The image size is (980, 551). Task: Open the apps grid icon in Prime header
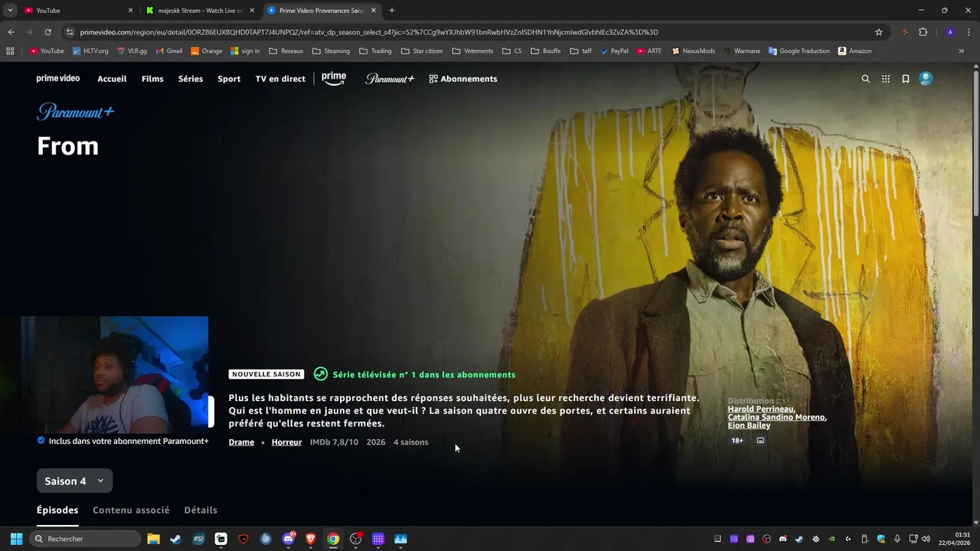[886, 79]
